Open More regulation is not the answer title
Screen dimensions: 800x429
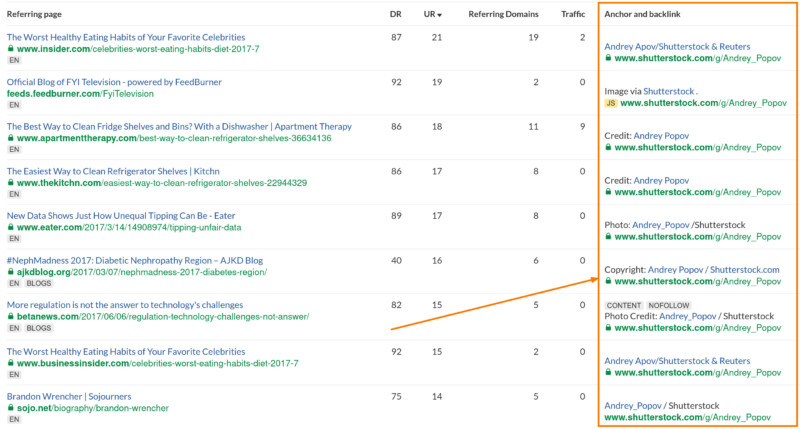[x=125, y=305]
